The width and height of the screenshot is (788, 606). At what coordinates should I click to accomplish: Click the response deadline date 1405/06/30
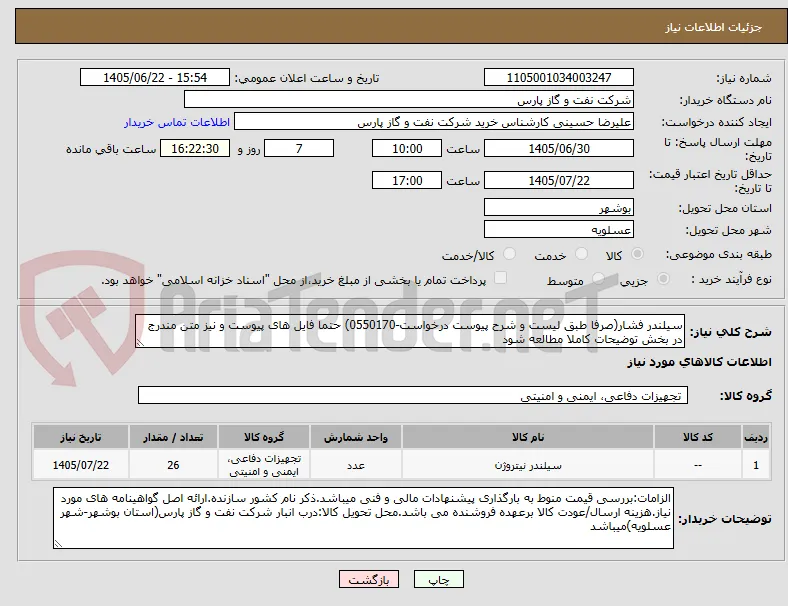click(559, 149)
